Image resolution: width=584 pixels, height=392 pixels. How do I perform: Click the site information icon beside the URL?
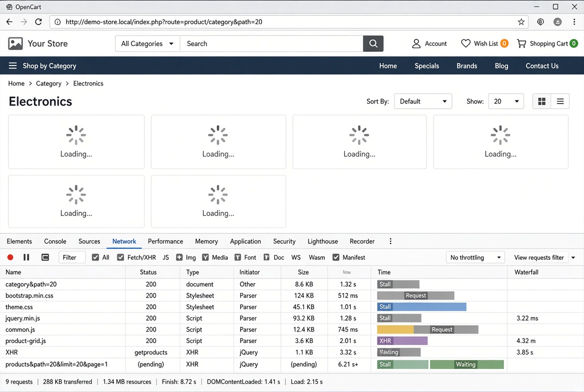click(x=57, y=22)
